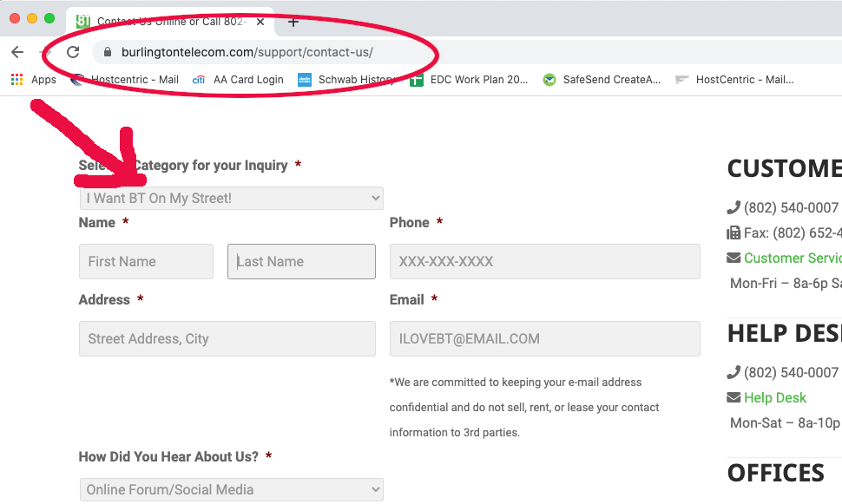Click the burlingtontelecom.com address bar URL

click(x=247, y=52)
